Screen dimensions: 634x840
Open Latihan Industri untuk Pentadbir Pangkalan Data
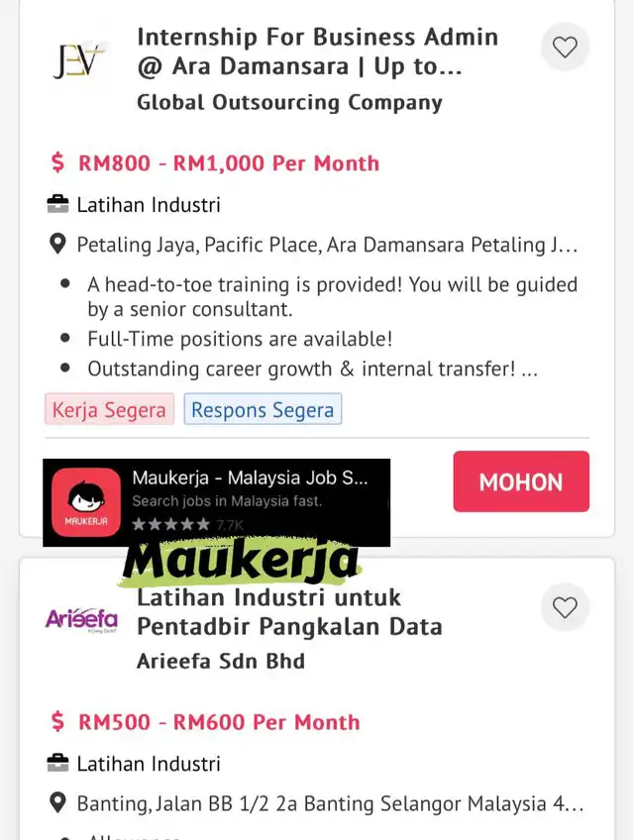pos(289,612)
